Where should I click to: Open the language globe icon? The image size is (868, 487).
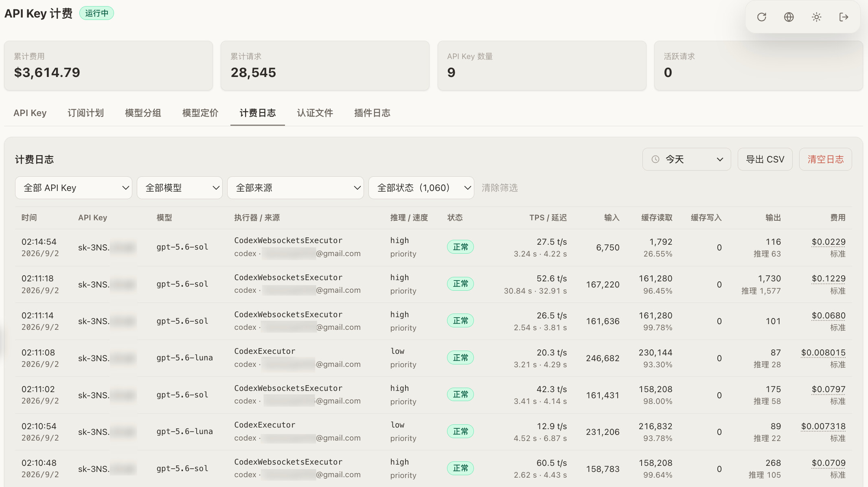(x=789, y=17)
